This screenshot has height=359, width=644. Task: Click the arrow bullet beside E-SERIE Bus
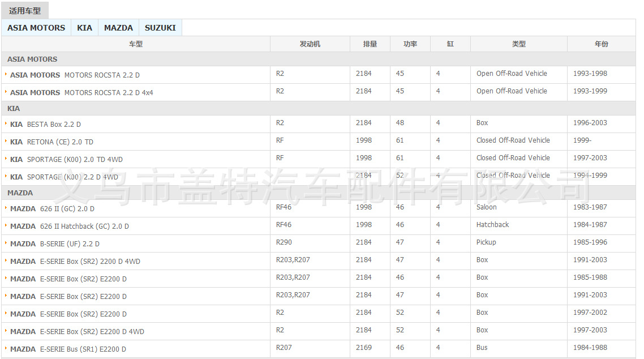point(6,348)
